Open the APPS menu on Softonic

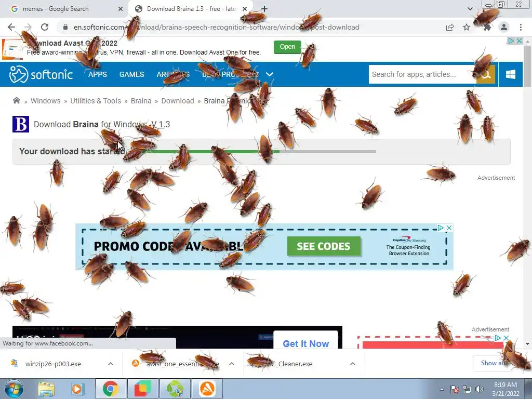point(98,74)
